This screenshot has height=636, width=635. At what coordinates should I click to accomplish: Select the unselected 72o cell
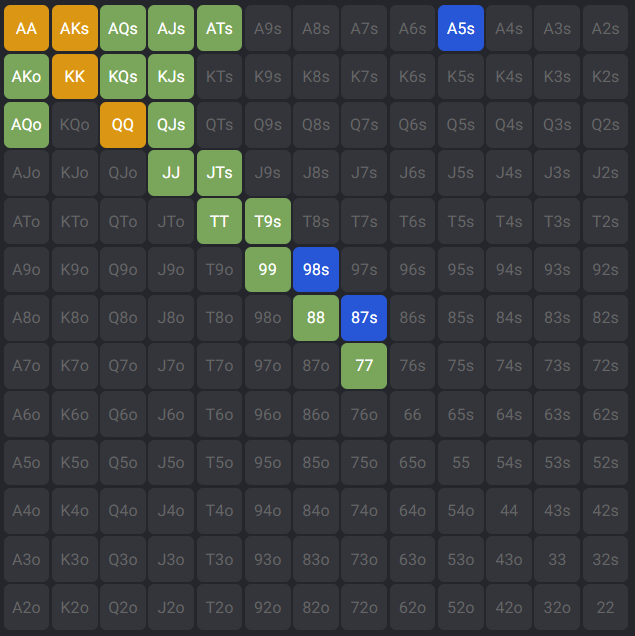(x=364, y=606)
